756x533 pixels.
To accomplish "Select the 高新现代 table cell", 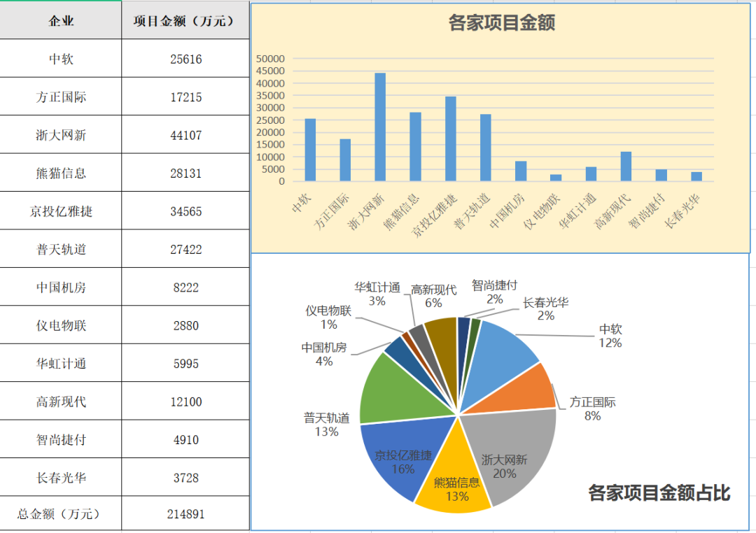I will coord(61,401).
